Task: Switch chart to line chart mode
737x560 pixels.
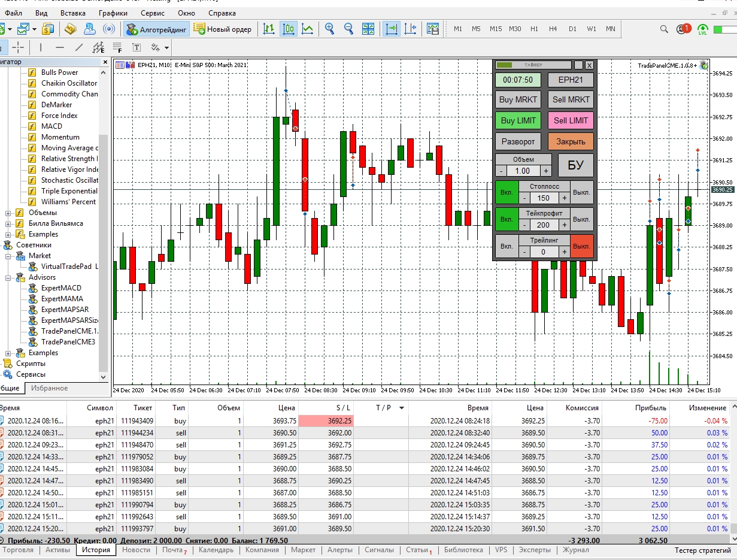Action: click(x=308, y=29)
